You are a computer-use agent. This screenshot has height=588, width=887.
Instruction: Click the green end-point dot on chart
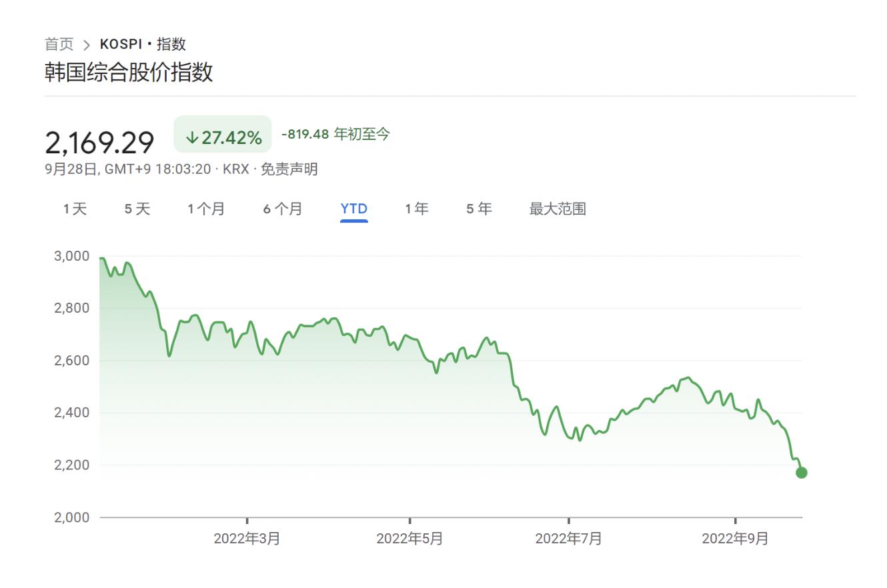802,473
